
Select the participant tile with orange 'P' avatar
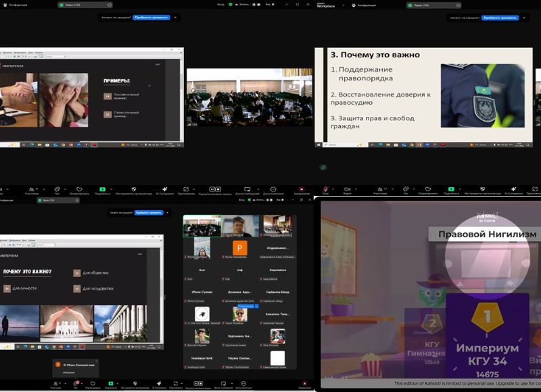click(x=239, y=248)
